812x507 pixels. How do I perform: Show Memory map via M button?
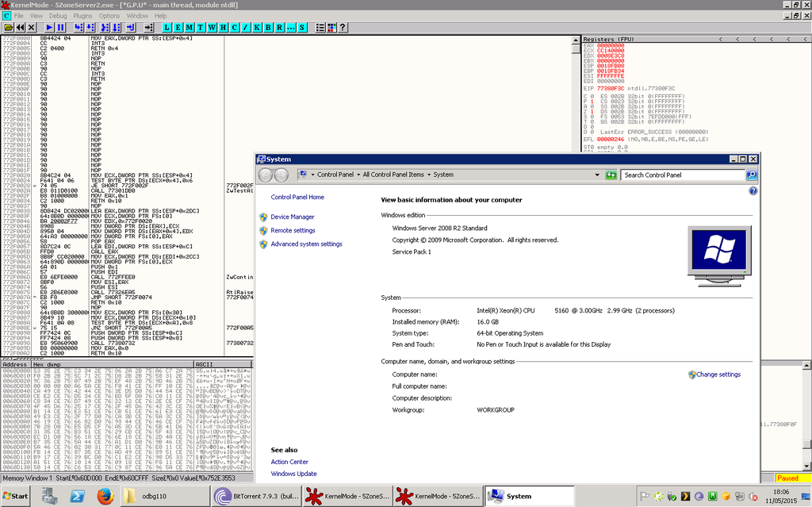[x=188, y=27]
